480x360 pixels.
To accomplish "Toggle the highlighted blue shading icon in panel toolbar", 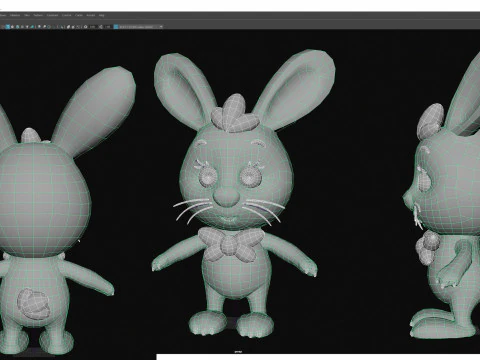I will pyautogui.click(x=8, y=27).
